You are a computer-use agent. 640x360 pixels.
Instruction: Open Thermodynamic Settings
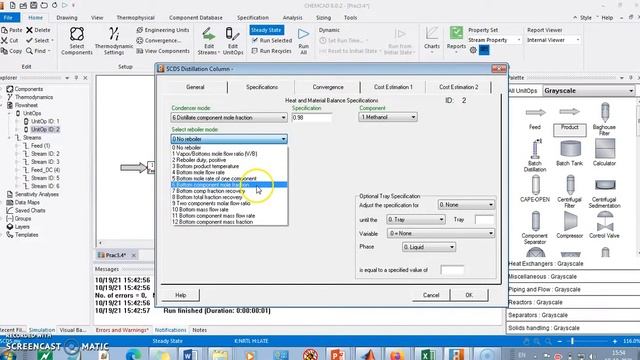click(x=113, y=40)
